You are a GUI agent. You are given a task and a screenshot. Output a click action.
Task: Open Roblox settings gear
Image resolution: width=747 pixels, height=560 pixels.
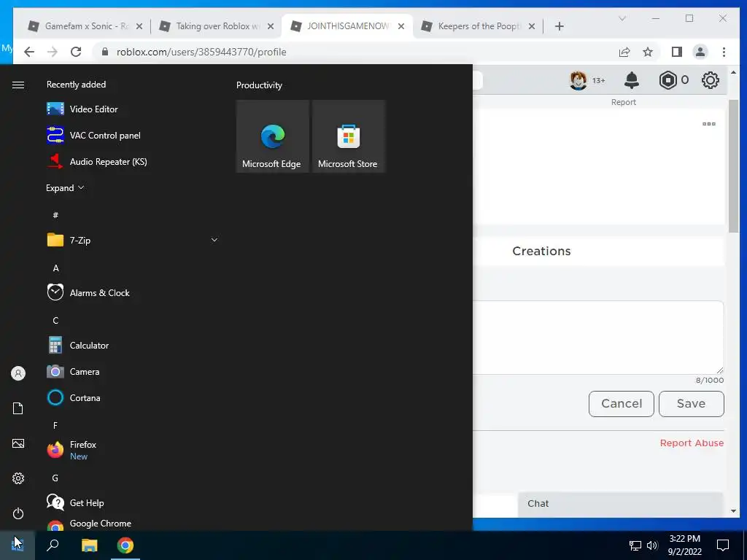pyautogui.click(x=711, y=80)
